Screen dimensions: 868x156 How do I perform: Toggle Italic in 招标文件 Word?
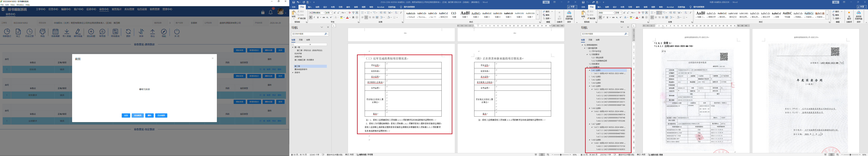[314, 17]
